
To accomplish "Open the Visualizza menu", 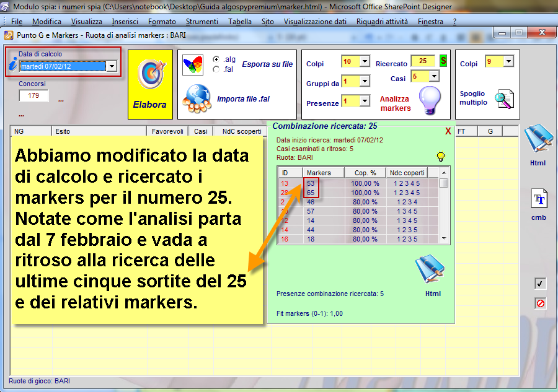I will point(86,22).
